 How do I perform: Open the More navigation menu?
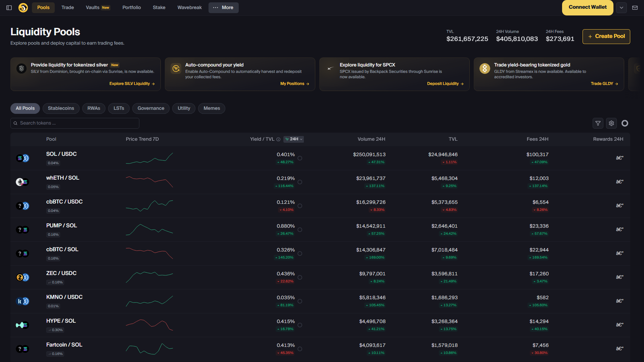(x=223, y=8)
